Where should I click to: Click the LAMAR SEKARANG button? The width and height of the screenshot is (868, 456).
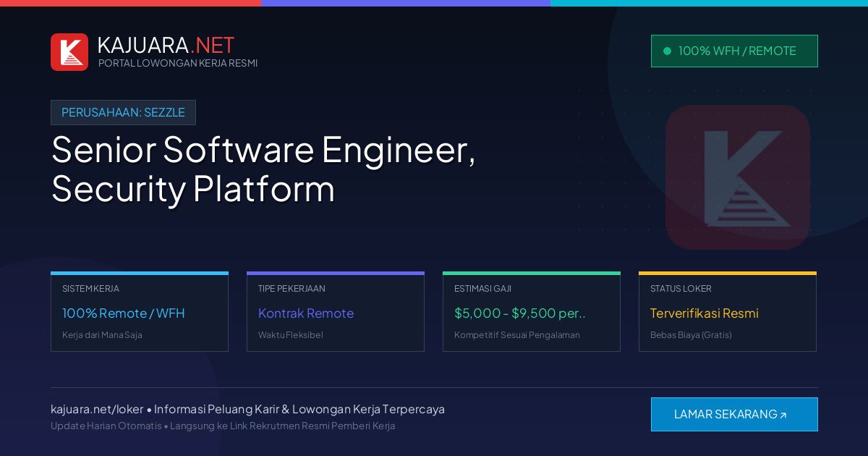pos(734,414)
